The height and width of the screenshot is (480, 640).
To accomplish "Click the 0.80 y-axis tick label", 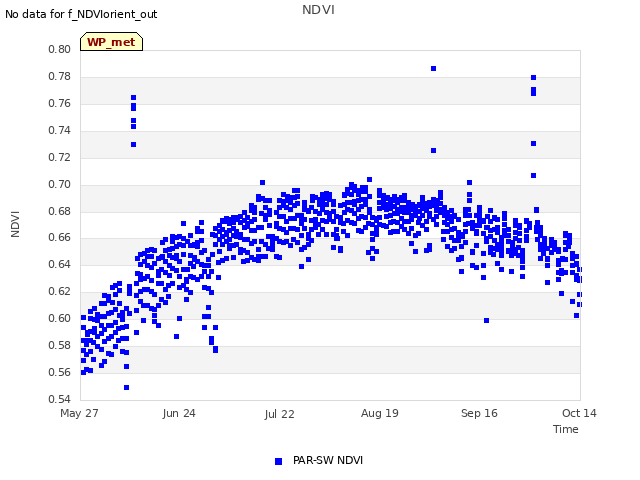I will [x=59, y=49].
